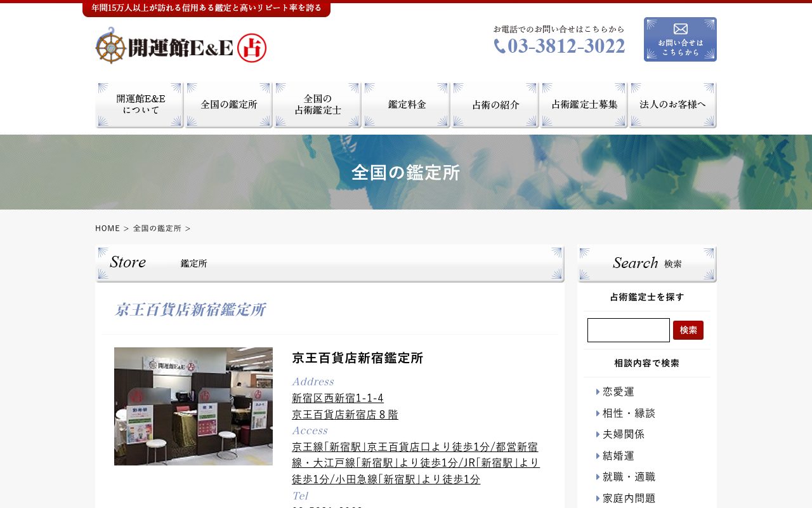Viewport: 812px width, 508px height.
Task: Open the 開運館E&Eについて menu
Action: coord(140,105)
